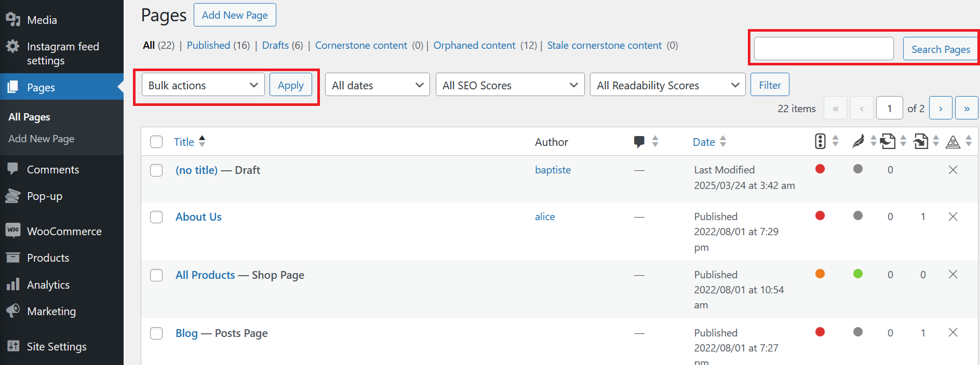Click the red SEO dot for About Us
Image resolution: width=980 pixels, height=365 pixels.
820,215
